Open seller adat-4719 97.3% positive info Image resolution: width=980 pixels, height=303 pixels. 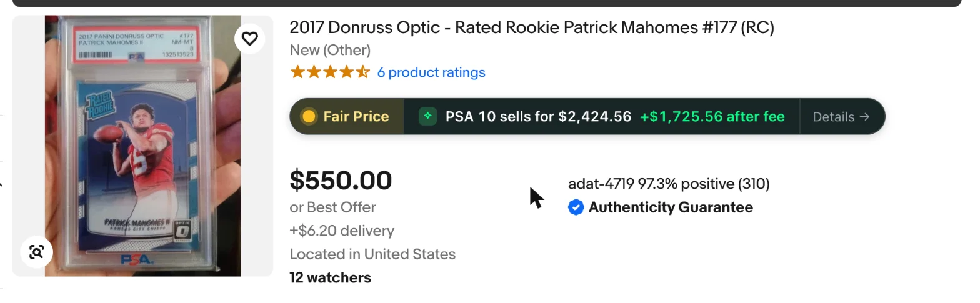669,184
